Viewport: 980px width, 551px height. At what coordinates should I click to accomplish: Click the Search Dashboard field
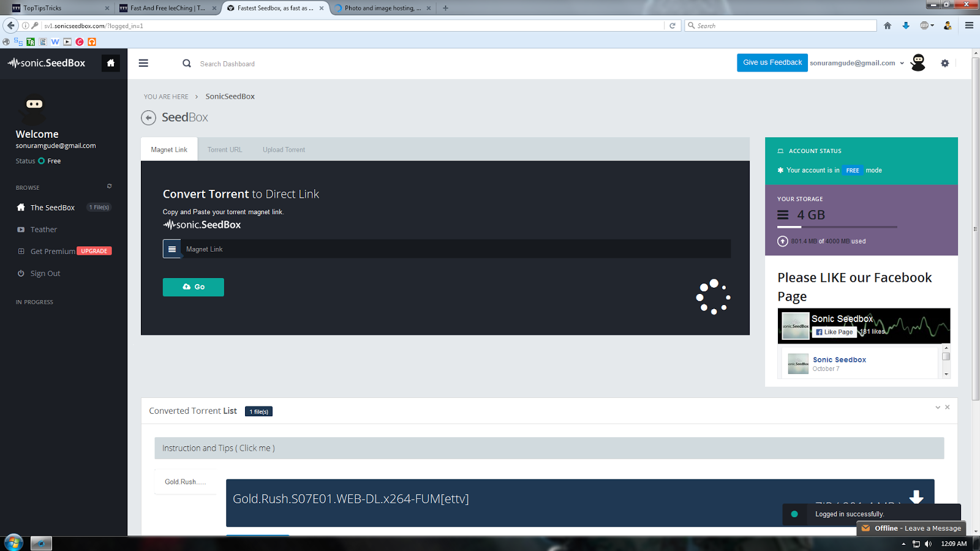click(x=227, y=64)
